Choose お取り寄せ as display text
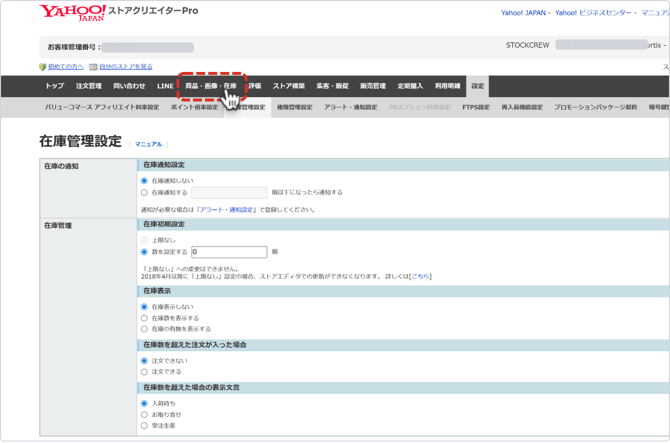Viewport: 670px width, 443px height. 145,415
